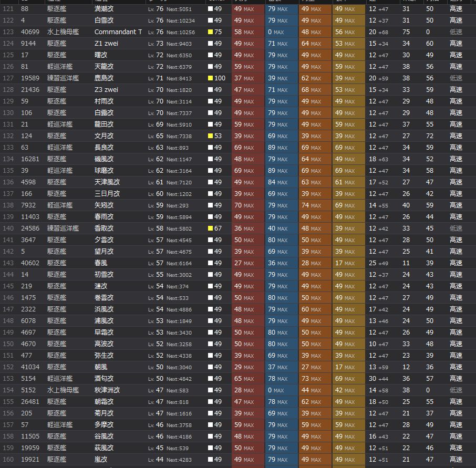Click Next:8413 experience value
476x468 pixels.
pos(179,79)
